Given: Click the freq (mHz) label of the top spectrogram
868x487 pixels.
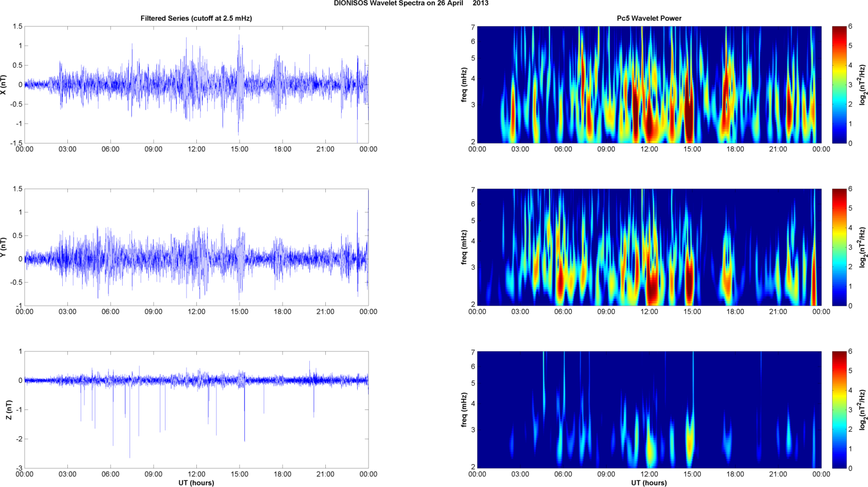Looking at the screenshot, I should pyautogui.click(x=464, y=85).
